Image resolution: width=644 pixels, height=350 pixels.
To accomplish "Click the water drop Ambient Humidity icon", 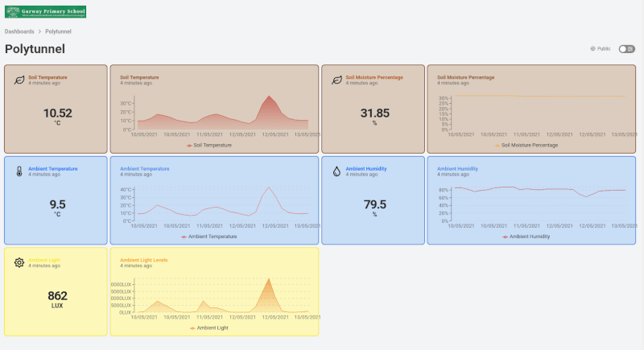I will point(336,171).
